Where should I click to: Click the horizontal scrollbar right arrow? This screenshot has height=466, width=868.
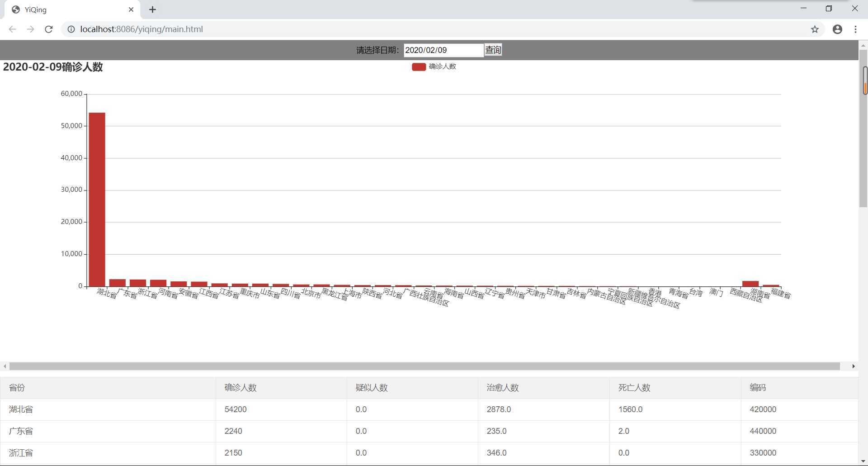[x=854, y=366]
